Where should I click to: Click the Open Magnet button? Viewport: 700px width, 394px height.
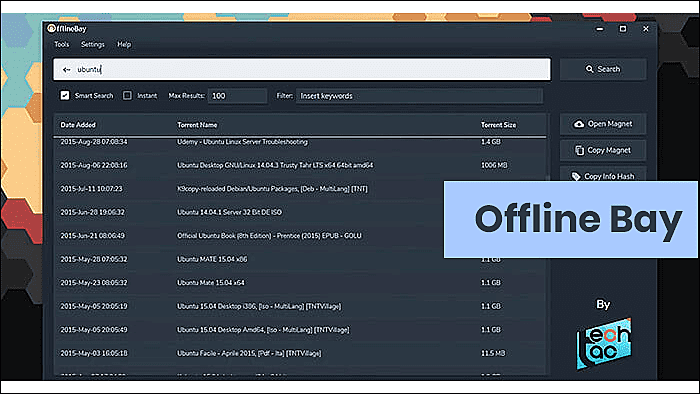[603, 124]
